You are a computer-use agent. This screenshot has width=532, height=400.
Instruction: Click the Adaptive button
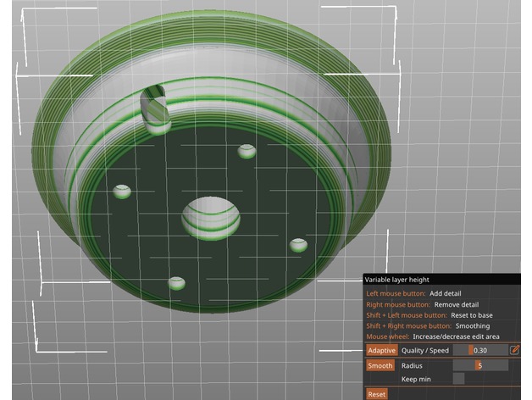coord(381,350)
